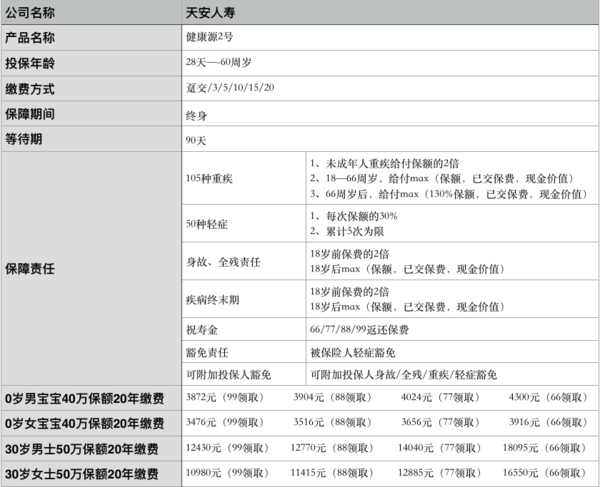Click the row label '保障期间'
This screenshot has height=487, width=600.
pyautogui.click(x=30, y=114)
